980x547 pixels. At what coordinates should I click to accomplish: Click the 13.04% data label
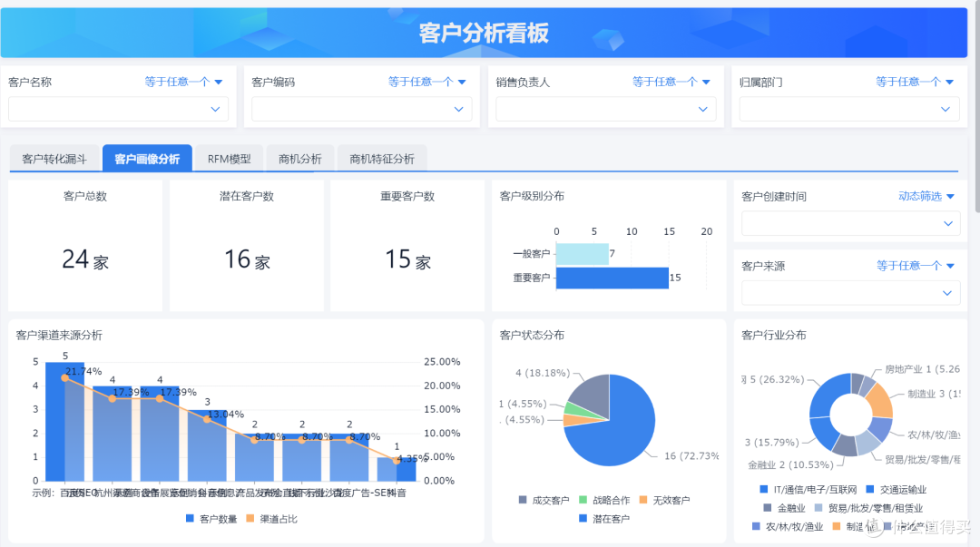[226, 415]
